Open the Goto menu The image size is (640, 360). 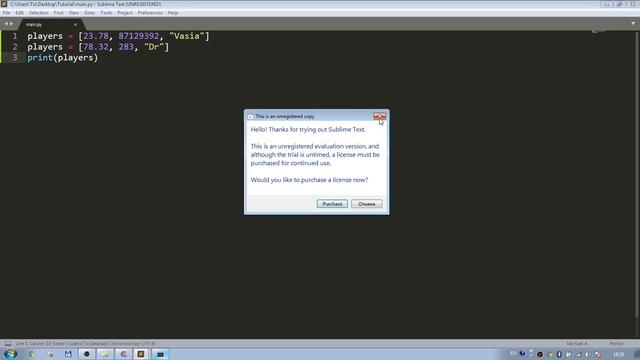click(90, 13)
